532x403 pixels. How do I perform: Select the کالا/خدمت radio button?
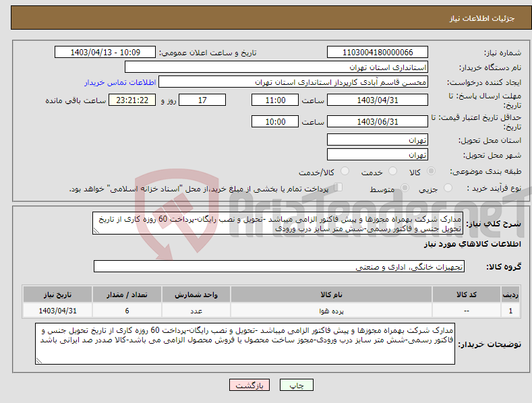coord(345,171)
